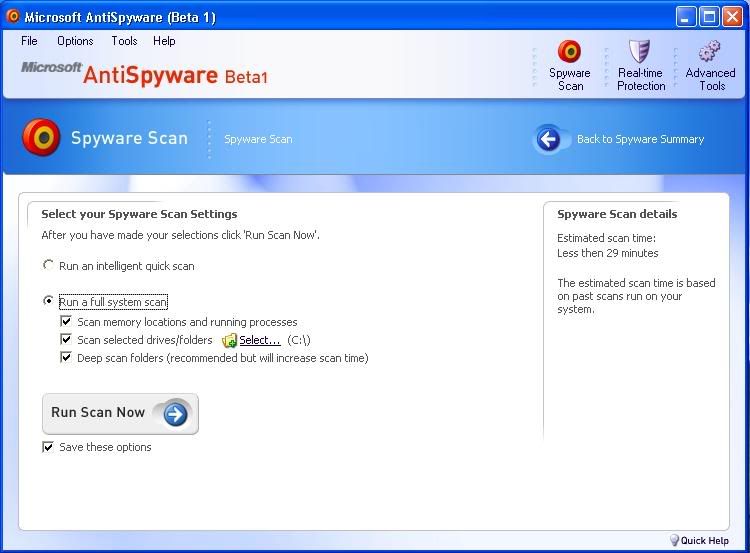Screen dimensions: 750x553
Task: Click the Quick Help lightbulb icon
Action: [674, 540]
